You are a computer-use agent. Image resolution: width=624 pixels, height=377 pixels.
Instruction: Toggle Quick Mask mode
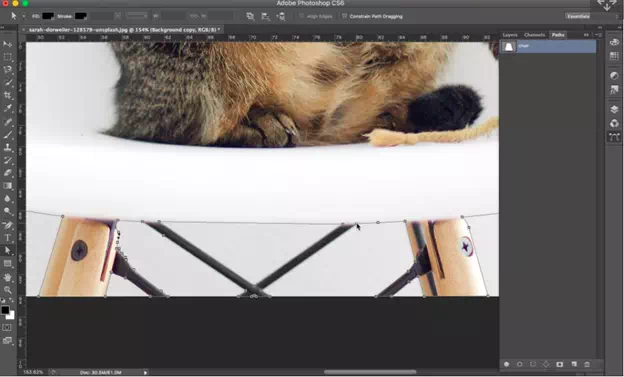point(7,328)
